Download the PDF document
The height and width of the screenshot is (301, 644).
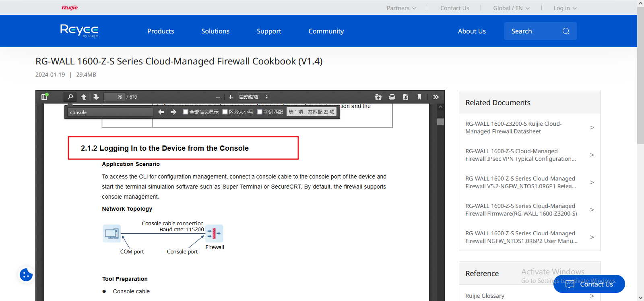[406, 97]
